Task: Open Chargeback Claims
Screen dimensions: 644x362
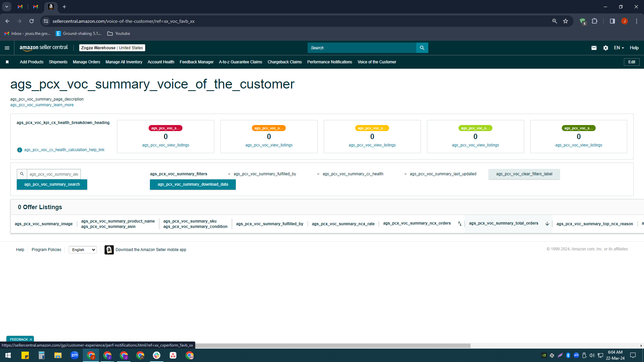Action: pos(285,62)
